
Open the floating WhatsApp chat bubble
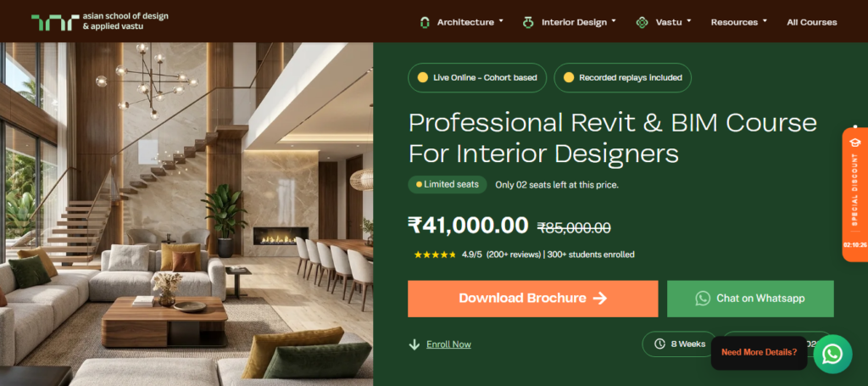point(832,354)
